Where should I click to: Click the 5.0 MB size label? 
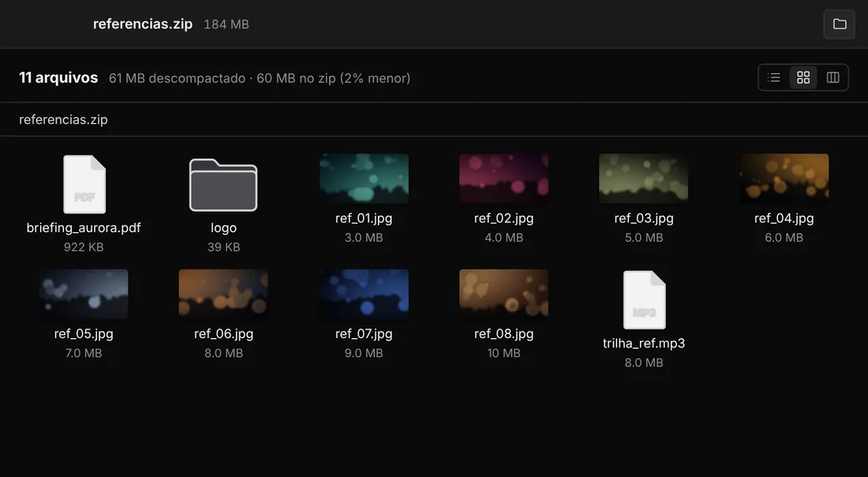(x=644, y=238)
